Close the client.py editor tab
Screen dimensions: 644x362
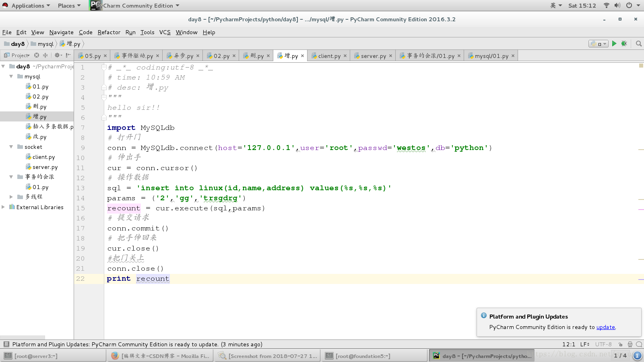(345, 56)
